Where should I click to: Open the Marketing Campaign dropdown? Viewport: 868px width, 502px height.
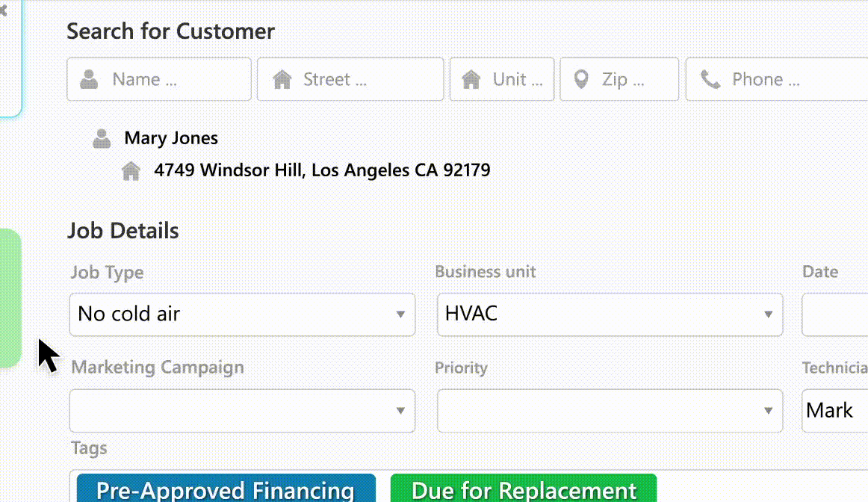tap(242, 410)
